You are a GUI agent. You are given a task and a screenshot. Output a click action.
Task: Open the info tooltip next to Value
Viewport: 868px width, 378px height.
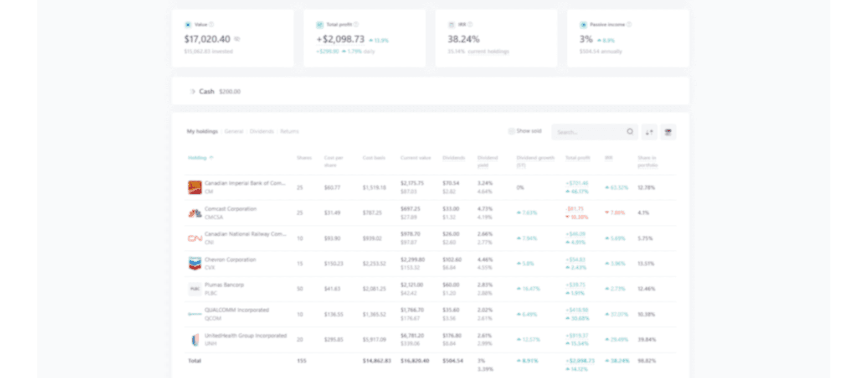pos(211,24)
